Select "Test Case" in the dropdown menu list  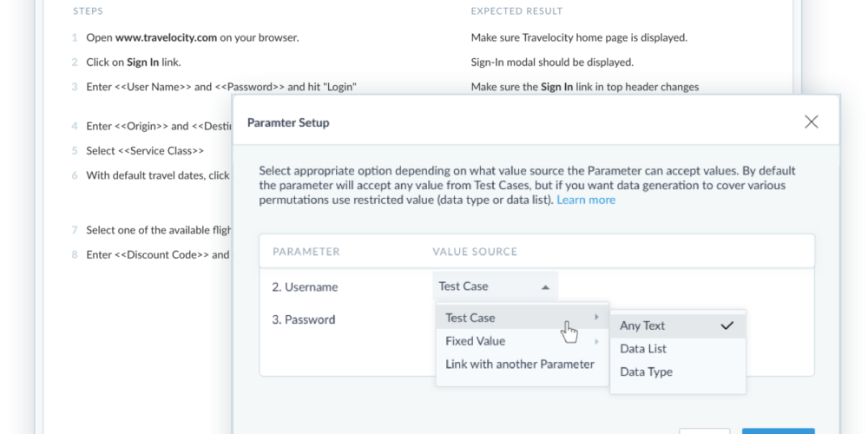coord(470,318)
